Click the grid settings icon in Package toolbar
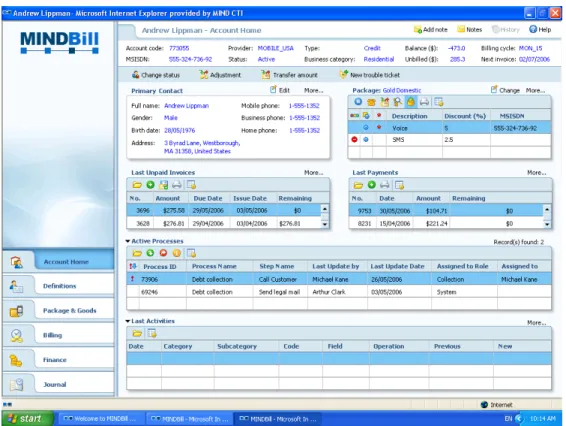This screenshot has width=566, height=426. coord(439,102)
